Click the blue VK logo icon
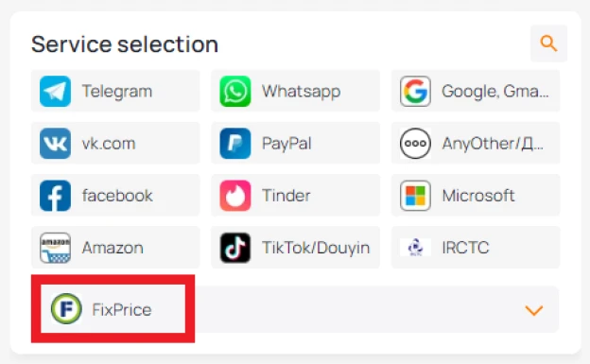The height and width of the screenshot is (364, 590). coord(55,144)
